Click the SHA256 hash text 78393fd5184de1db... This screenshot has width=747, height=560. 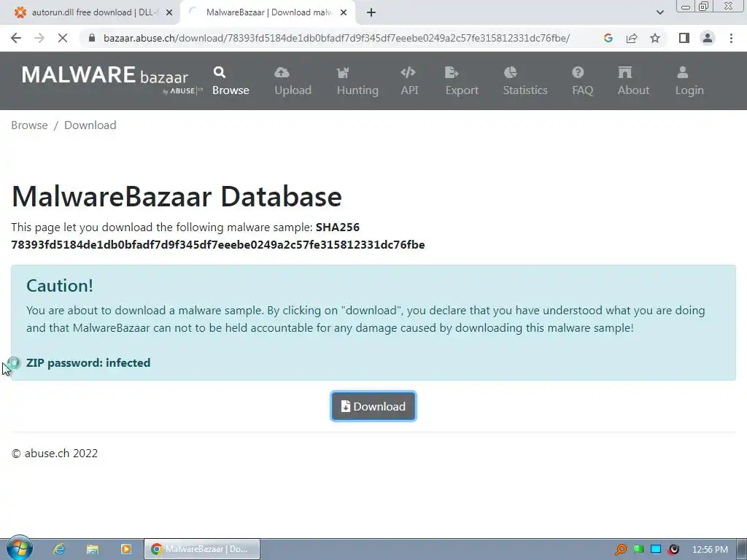click(217, 245)
